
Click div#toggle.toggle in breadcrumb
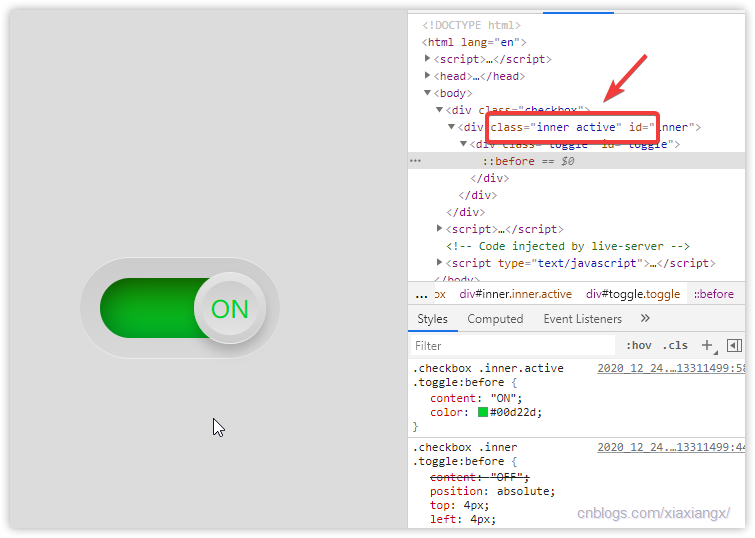(633, 294)
